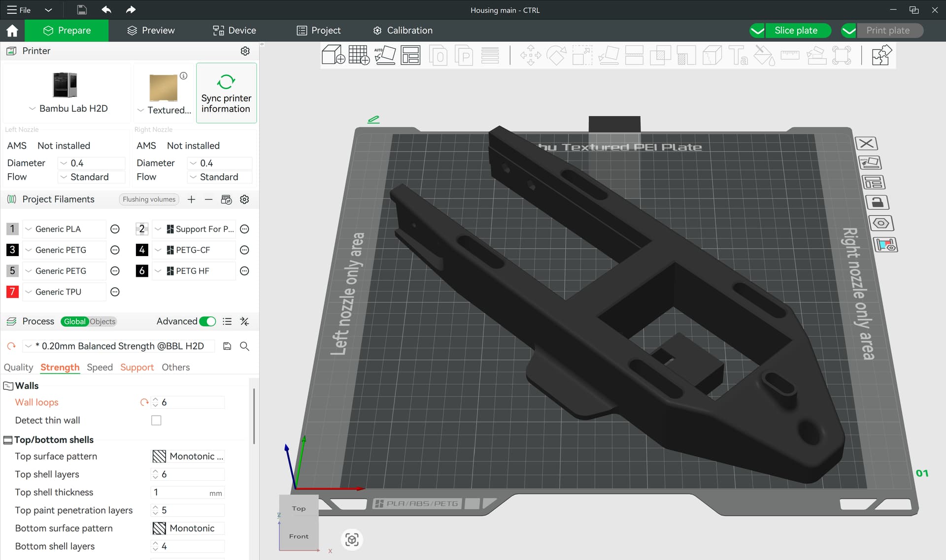Image resolution: width=946 pixels, height=560 pixels.
Task: Switch to the Project tab
Action: click(319, 31)
